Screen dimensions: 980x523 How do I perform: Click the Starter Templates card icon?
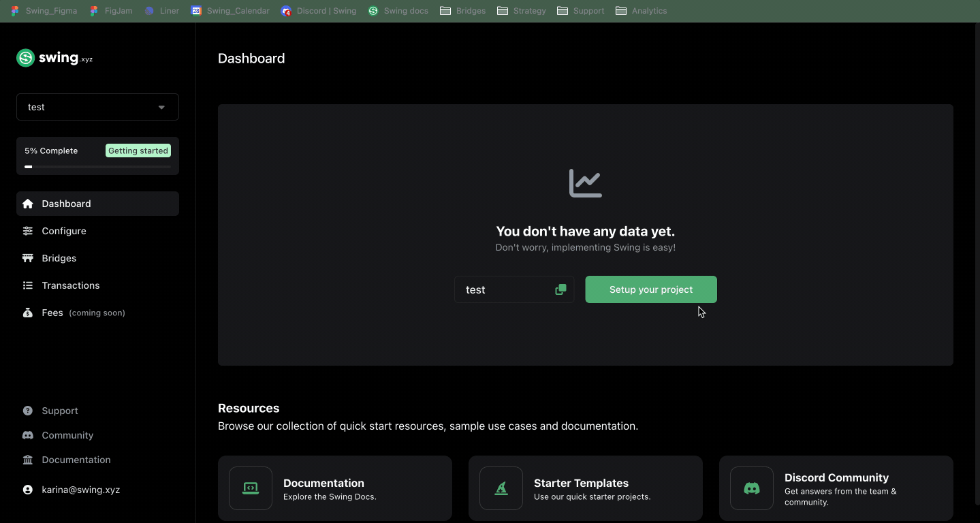[501, 488]
